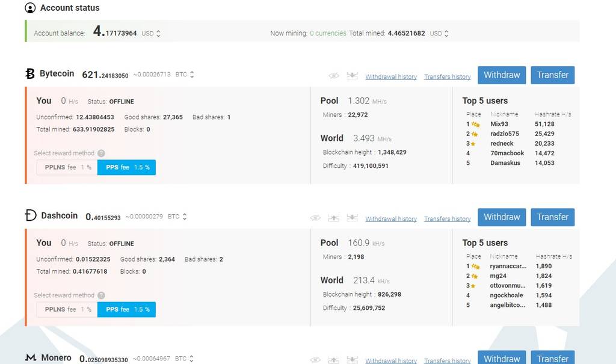Click Withdraw button for Monero
Screen dimensions: 616x364
(502, 357)
